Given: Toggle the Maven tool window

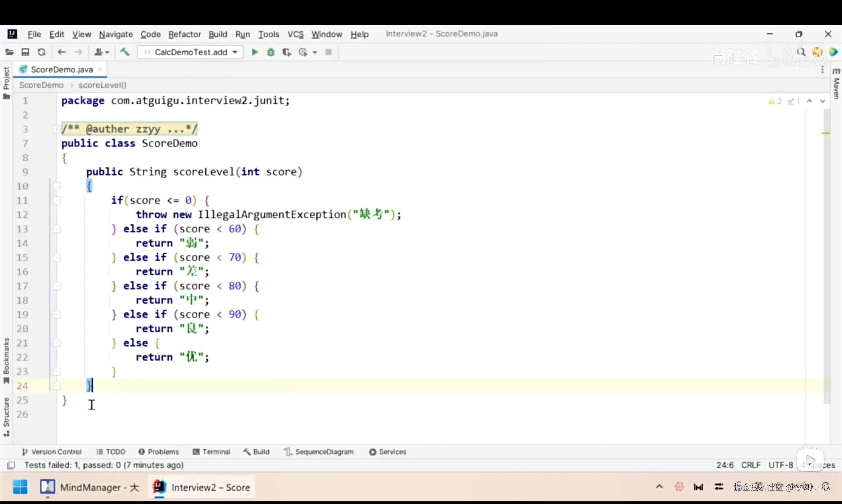Looking at the screenshot, I should pyautogui.click(x=836, y=84).
